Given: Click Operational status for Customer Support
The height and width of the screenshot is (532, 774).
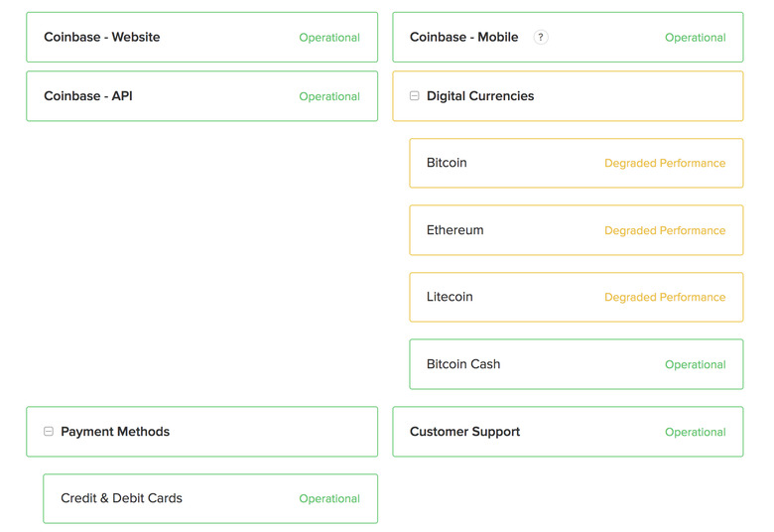Looking at the screenshot, I should coord(695,432).
